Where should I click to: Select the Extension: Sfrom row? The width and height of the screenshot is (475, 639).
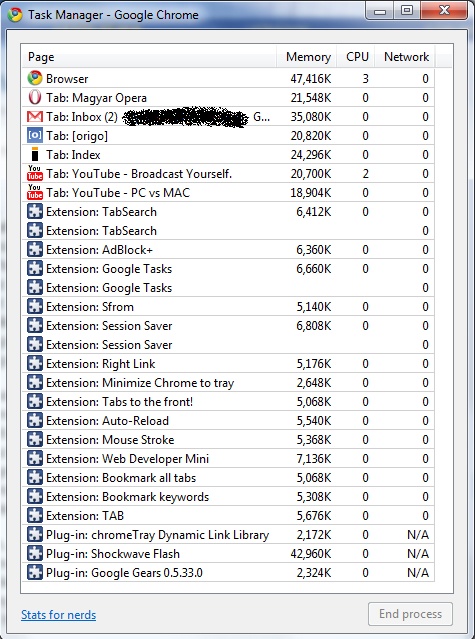pyautogui.click(x=228, y=306)
